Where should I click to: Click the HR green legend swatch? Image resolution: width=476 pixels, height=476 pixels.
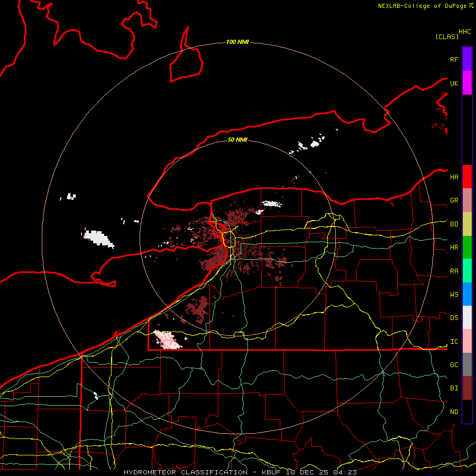(467, 248)
